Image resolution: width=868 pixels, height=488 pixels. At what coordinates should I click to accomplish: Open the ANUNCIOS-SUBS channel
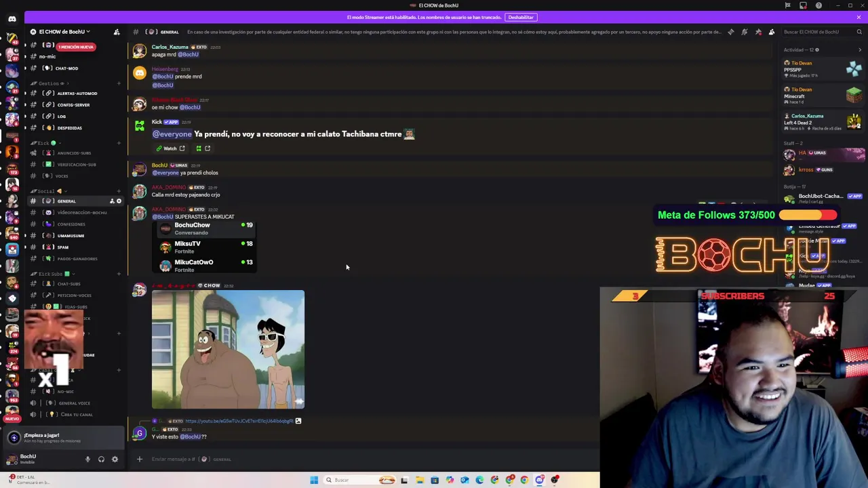(x=75, y=153)
